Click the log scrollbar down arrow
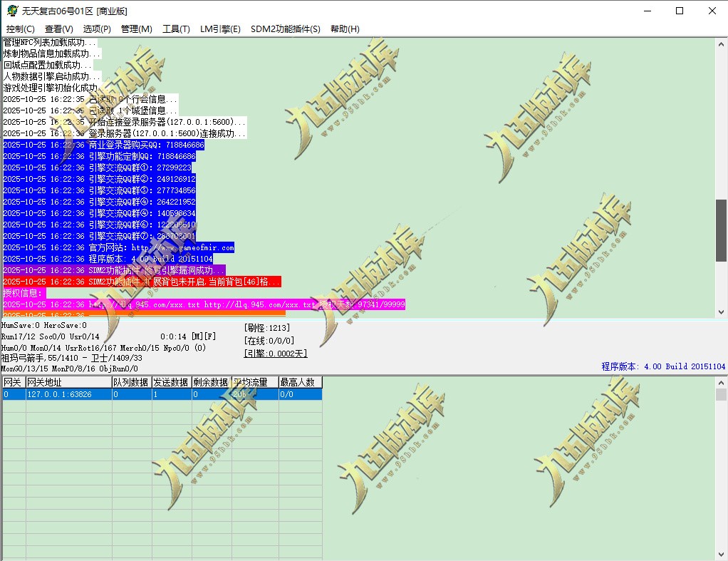Screen dimensions: 728x561 point(721,312)
